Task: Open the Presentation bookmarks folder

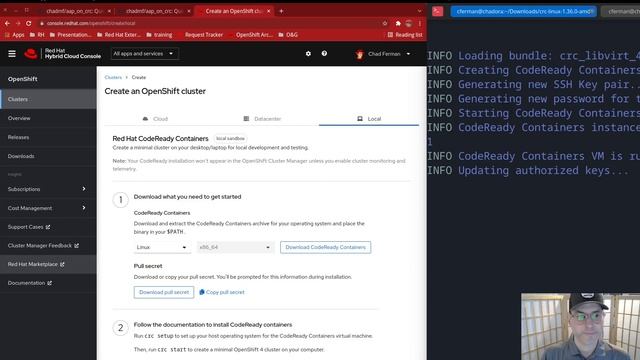Action: (70, 35)
